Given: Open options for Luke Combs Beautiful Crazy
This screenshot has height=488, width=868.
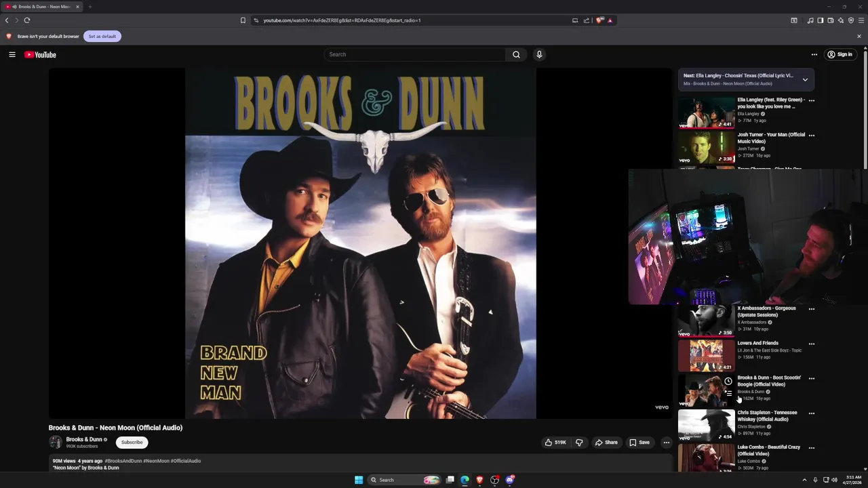Looking at the screenshot, I should [812, 448].
